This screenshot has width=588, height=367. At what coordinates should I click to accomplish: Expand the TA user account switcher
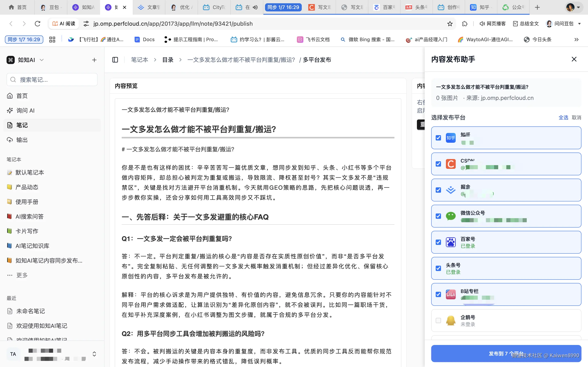coord(94,354)
